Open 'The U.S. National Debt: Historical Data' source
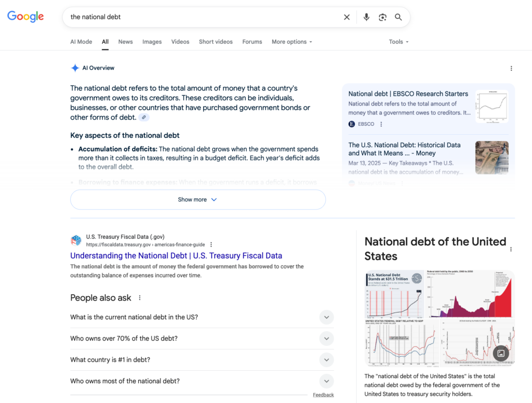The width and height of the screenshot is (532, 403). (x=404, y=149)
